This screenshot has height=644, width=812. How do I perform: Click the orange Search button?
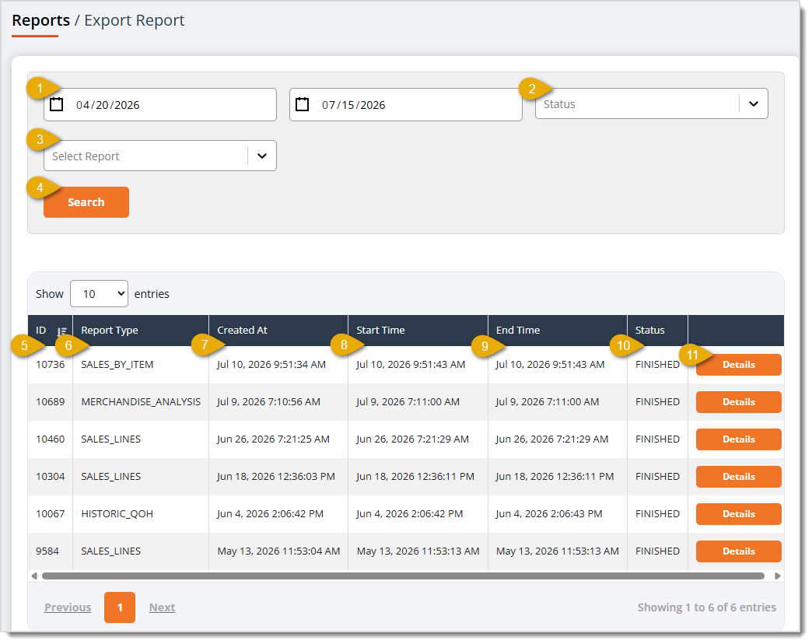tap(86, 202)
